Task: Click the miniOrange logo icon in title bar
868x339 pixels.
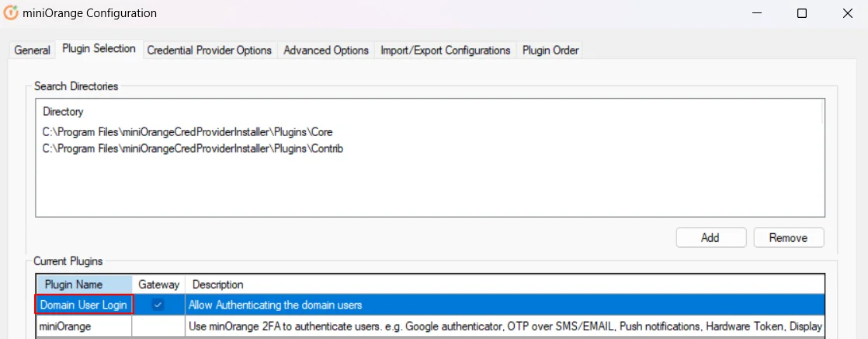Action: 11,12
